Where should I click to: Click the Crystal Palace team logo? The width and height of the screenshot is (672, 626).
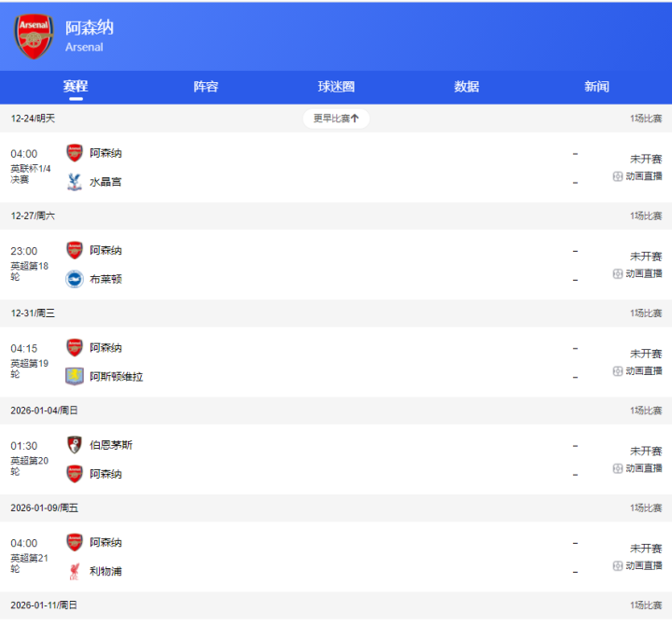[x=75, y=182]
